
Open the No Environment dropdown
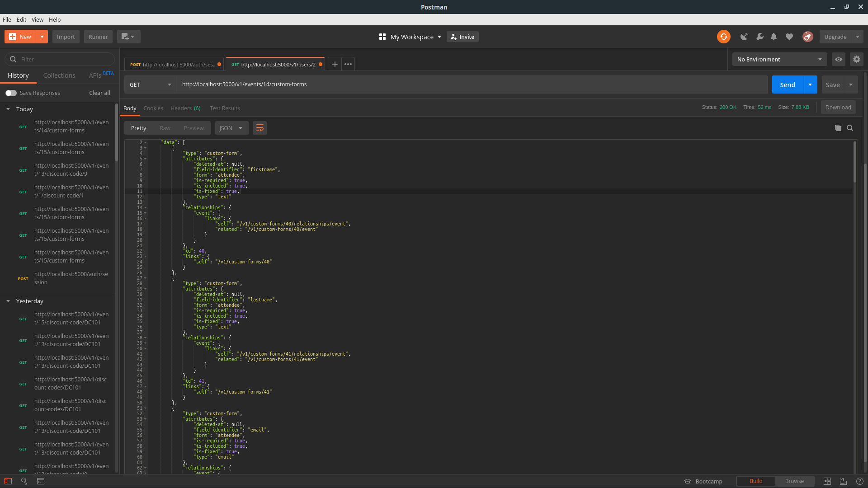pos(779,59)
